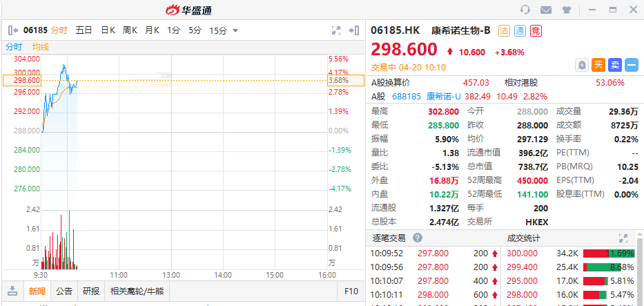Toggle the 均线 average line legend
This screenshot has height=306, width=644.
point(41,47)
